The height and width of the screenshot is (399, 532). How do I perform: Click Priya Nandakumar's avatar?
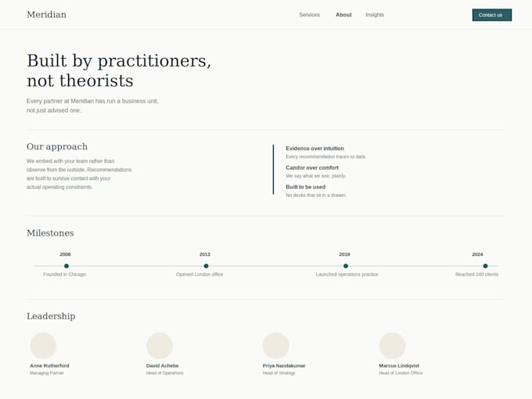coord(276,346)
